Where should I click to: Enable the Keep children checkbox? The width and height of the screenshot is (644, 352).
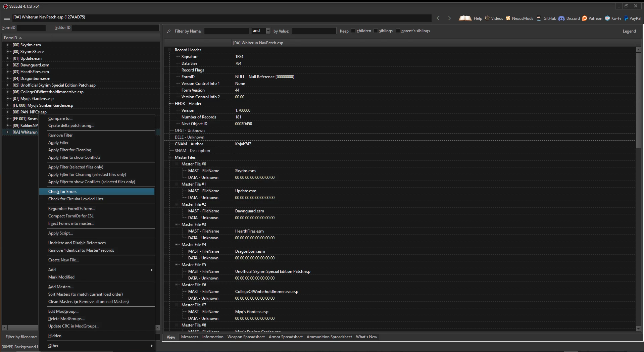coord(353,31)
